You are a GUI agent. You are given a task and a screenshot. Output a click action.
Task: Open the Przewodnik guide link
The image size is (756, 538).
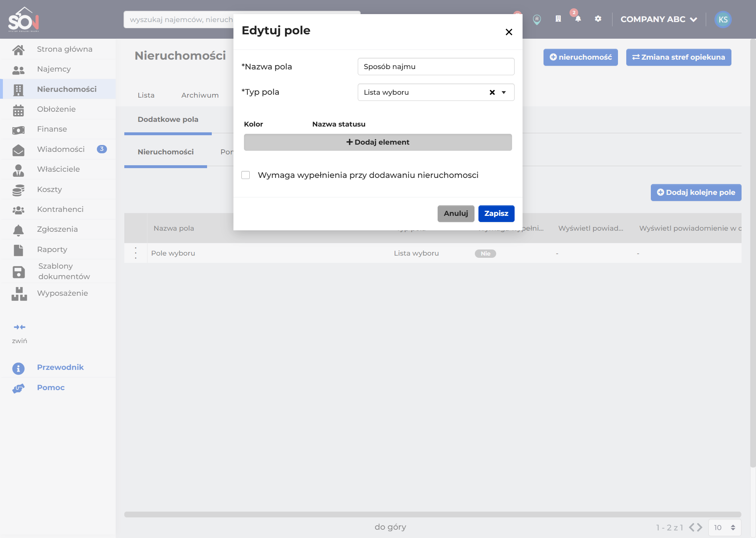(60, 368)
